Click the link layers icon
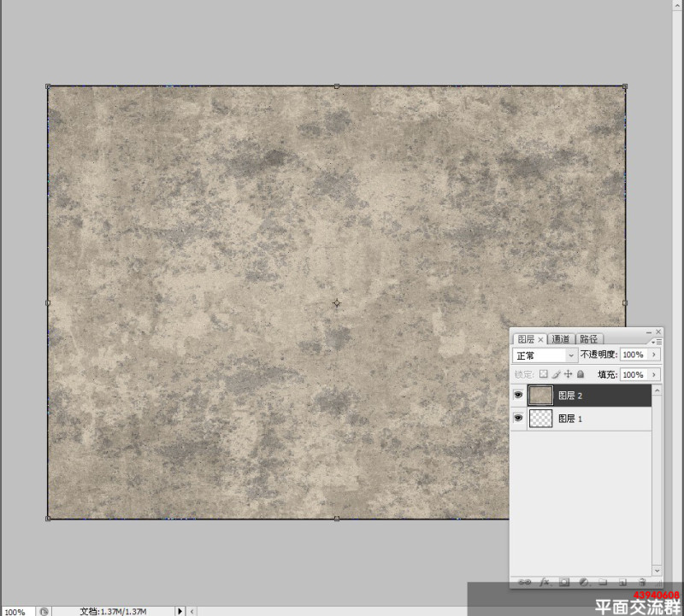 (524, 582)
